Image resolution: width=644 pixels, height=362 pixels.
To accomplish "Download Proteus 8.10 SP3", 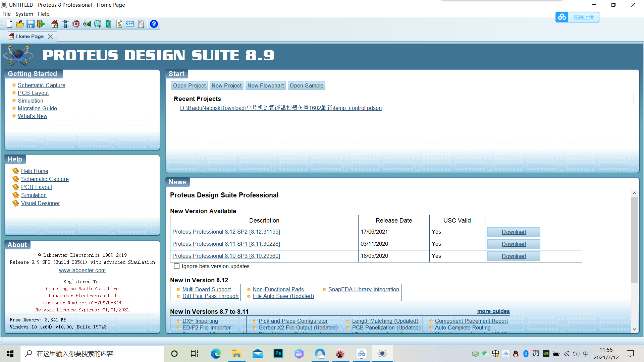I will pyautogui.click(x=514, y=256).
